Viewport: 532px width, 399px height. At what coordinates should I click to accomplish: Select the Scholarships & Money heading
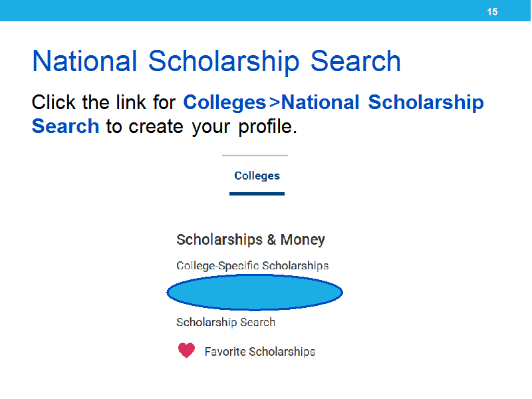(x=251, y=239)
